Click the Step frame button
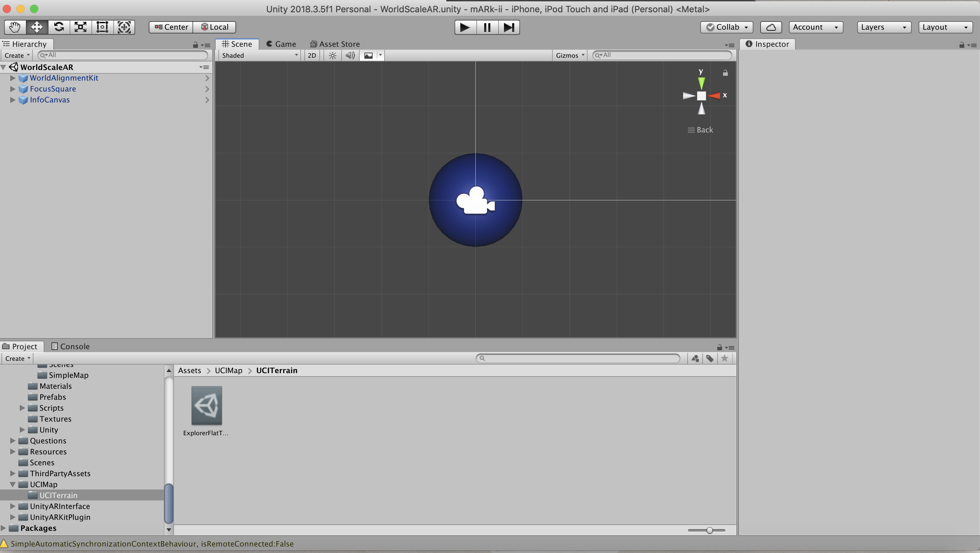The image size is (980, 553). (509, 27)
